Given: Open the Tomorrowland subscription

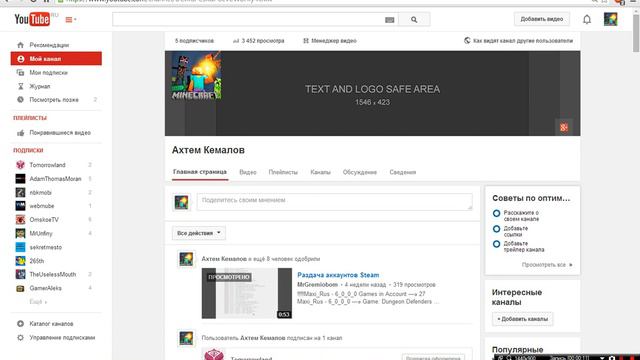Looking at the screenshot, I should [47, 165].
